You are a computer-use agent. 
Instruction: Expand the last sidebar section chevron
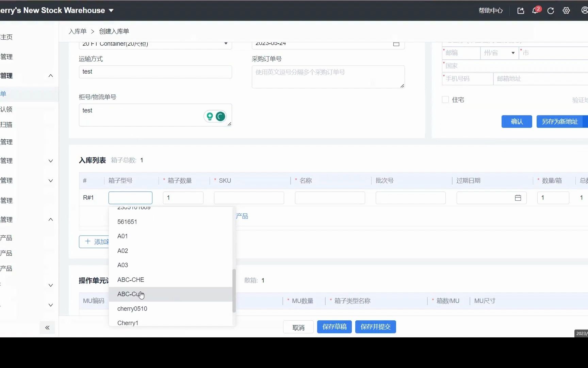pyautogui.click(x=51, y=305)
